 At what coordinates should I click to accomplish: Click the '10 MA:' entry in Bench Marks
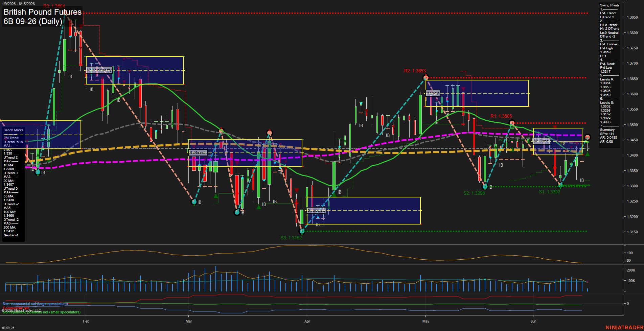pyautogui.click(x=9, y=165)
